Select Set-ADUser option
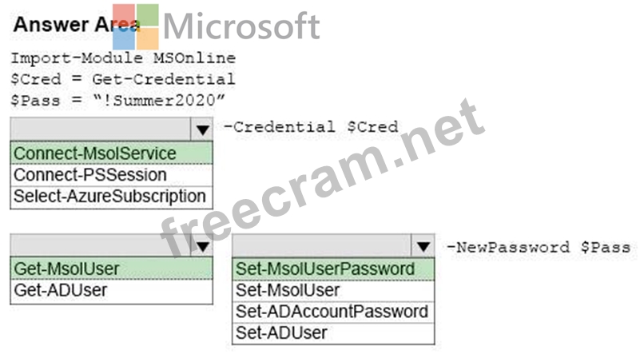The height and width of the screenshot is (362, 644). (333, 333)
